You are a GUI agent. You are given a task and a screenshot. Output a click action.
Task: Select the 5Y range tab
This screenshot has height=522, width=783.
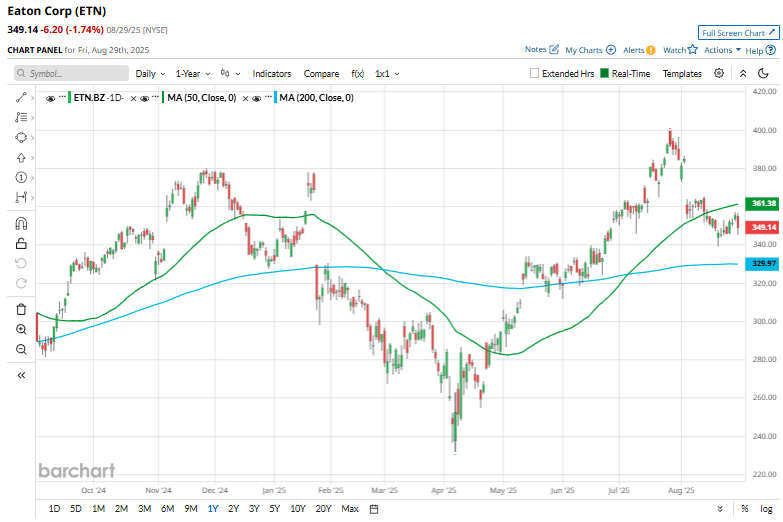coord(275,509)
